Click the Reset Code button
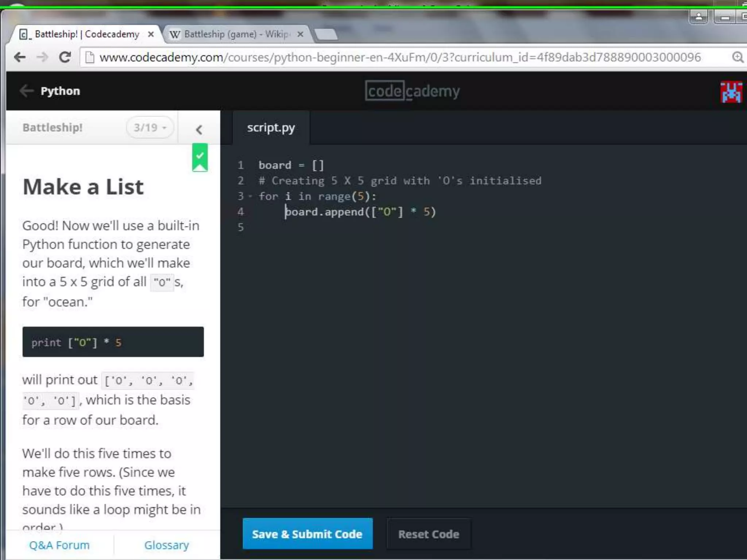Image resolution: width=747 pixels, height=560 pixels. 429,534
